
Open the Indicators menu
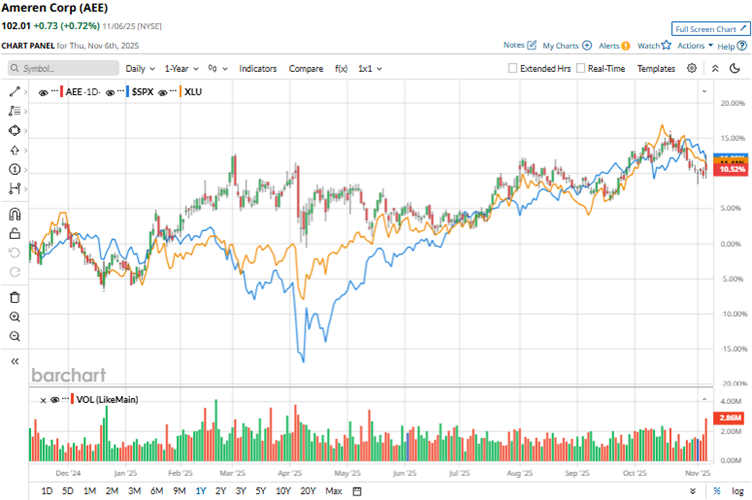258,68
